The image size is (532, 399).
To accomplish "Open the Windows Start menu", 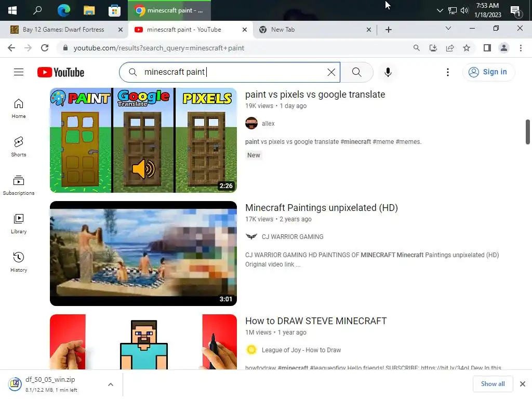I will pyautogui.click(x=12, y=10).
